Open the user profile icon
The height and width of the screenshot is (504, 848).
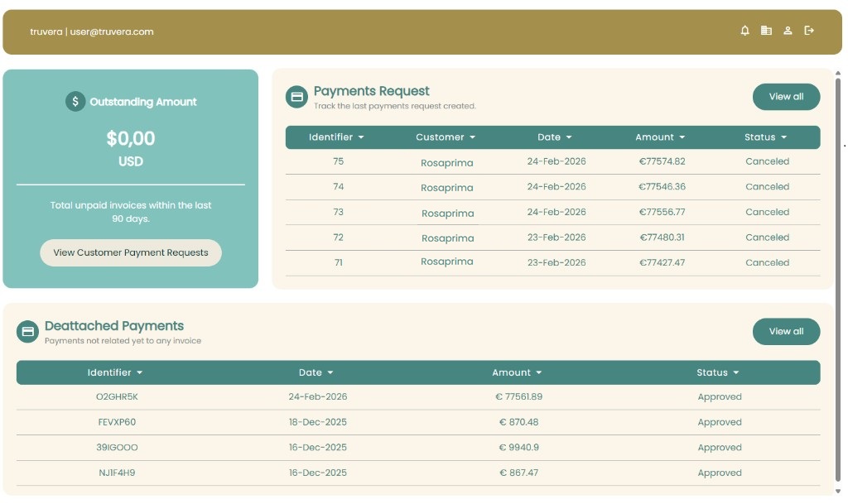point(788,30)
